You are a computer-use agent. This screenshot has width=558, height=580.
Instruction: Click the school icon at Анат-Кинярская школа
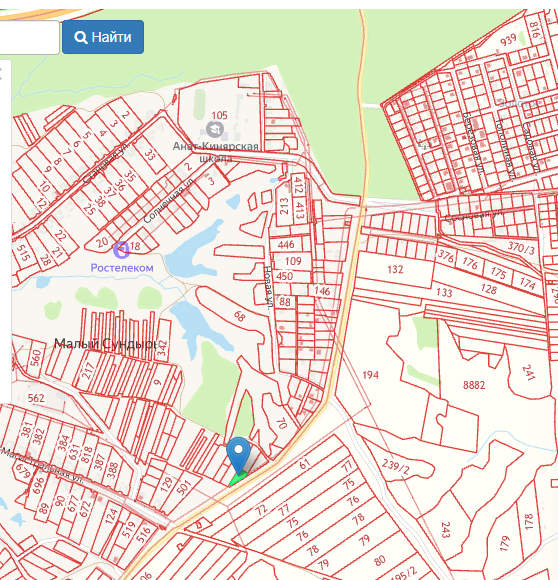point(214,129)
